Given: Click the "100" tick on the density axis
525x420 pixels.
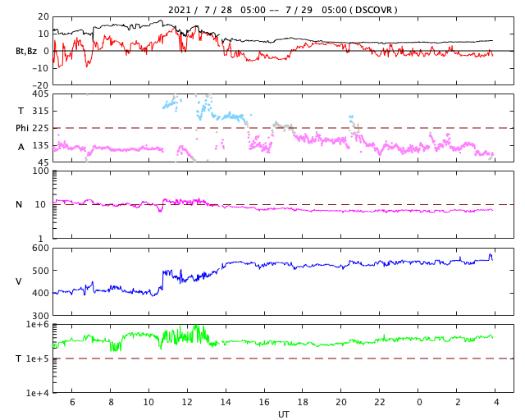Looking at the screenshot, I should (x=40, y=171).
